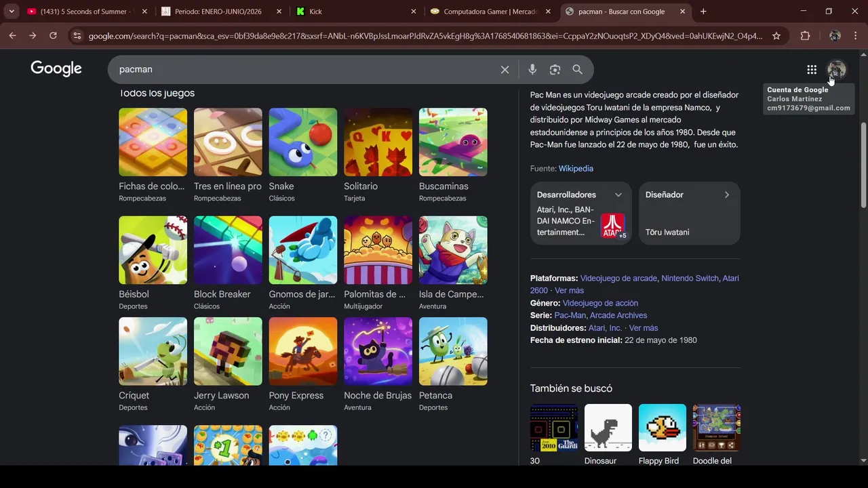This screenshot has height=488, width=868.
Task: Expand platforms with Ver más
Action: pyautogui.click(x=569, y=291)
